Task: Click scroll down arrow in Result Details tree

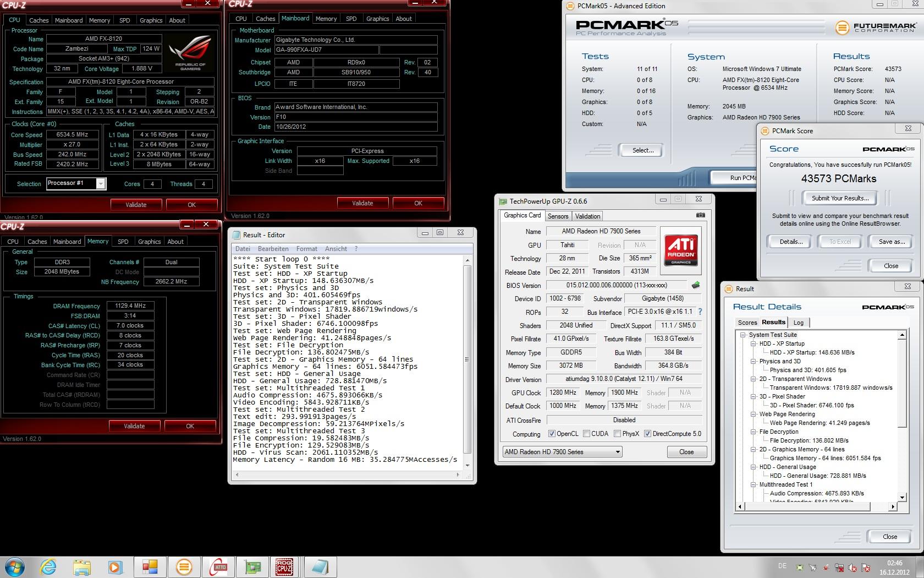Action: [x=902, y=497]
